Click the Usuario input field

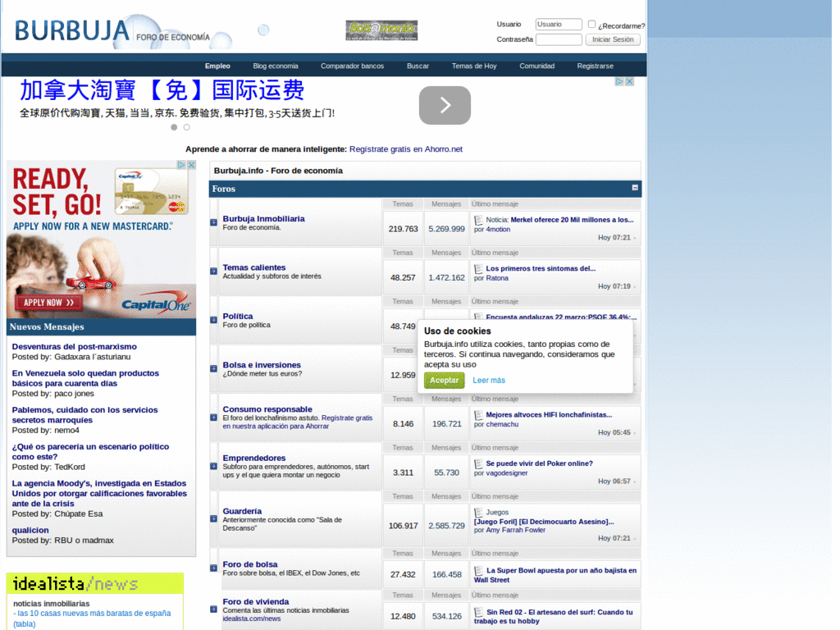(x=559, y=24)
